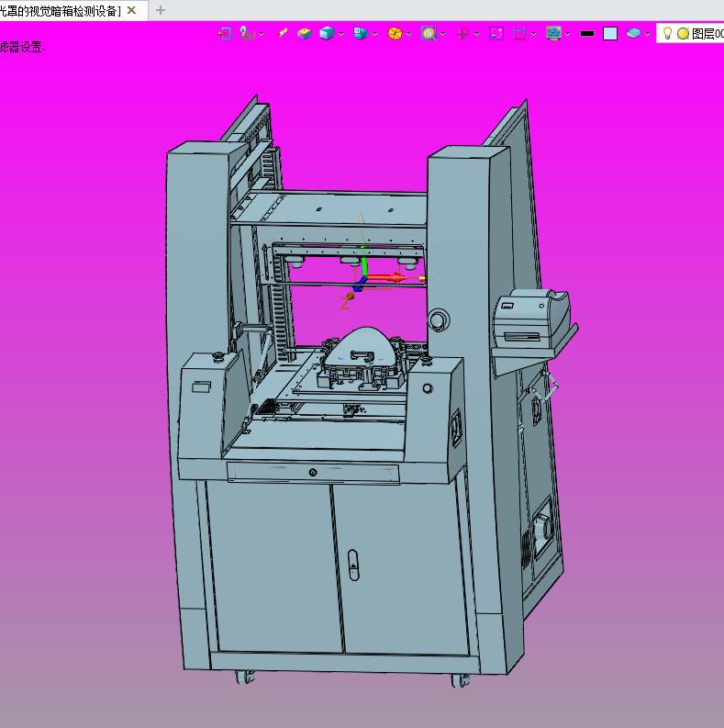
Task: Expand the view orientation dropdown arrow
Action: [x=375, y=34]
